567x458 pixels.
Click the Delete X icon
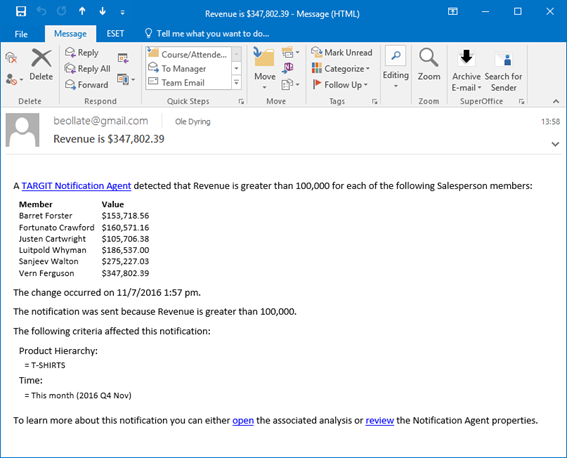pos(41,58)
